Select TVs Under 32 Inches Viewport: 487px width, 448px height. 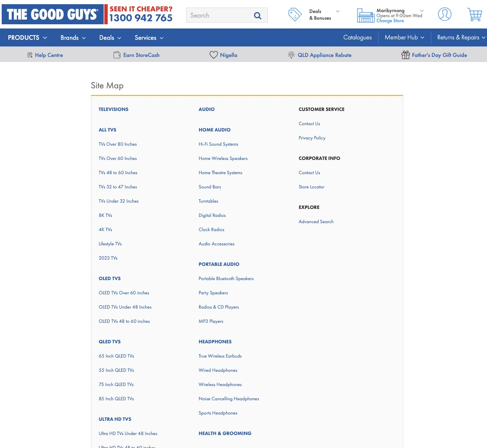click(119, 201)
